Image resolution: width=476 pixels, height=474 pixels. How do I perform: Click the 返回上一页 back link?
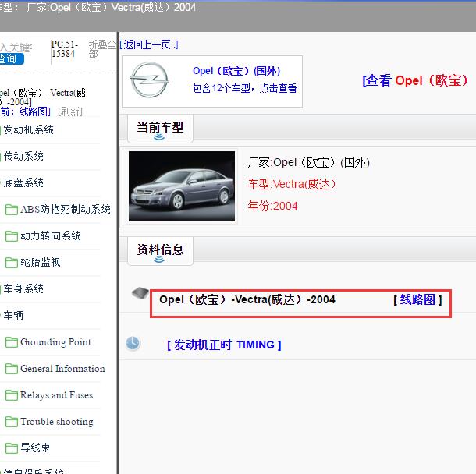(149, 45)
